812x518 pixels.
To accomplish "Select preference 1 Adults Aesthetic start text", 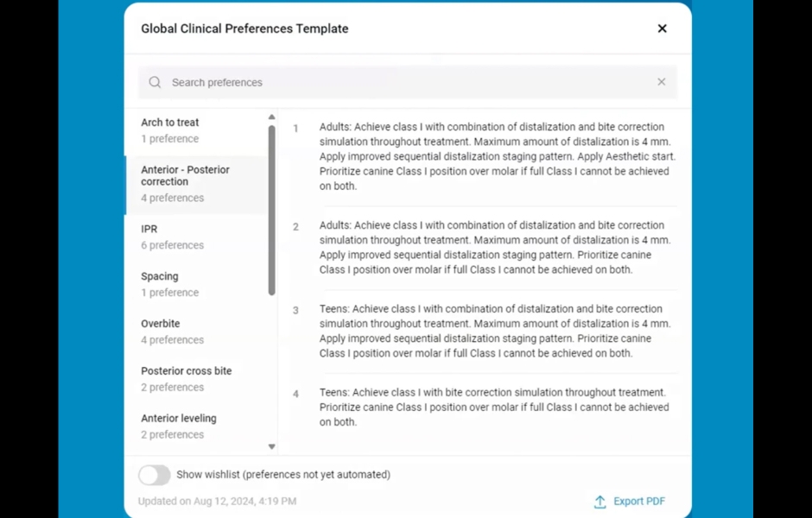I will [x=497, y=156].
